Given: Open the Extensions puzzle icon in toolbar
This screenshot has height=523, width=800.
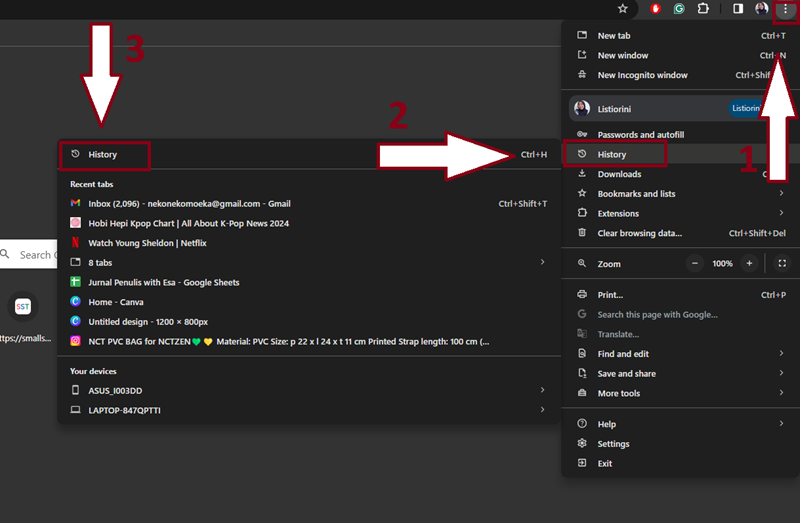Looking at the screenshot, I should (x=703, y=9).
